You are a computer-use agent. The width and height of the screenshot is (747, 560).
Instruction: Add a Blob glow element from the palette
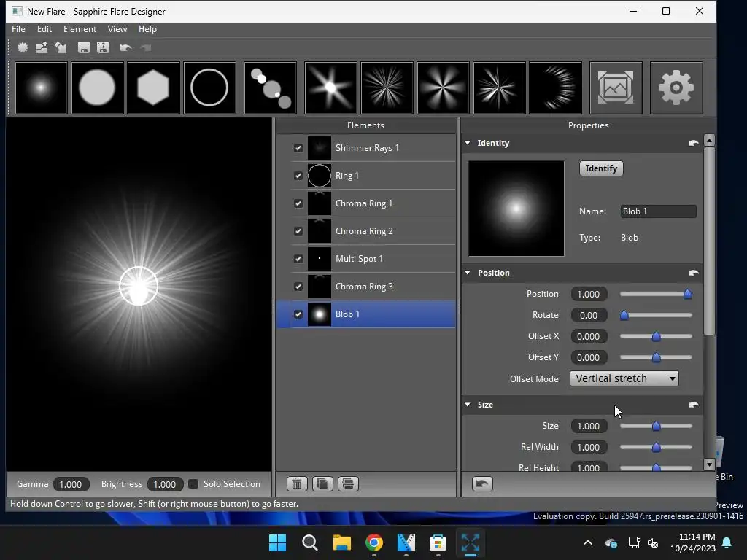[42, 87]
